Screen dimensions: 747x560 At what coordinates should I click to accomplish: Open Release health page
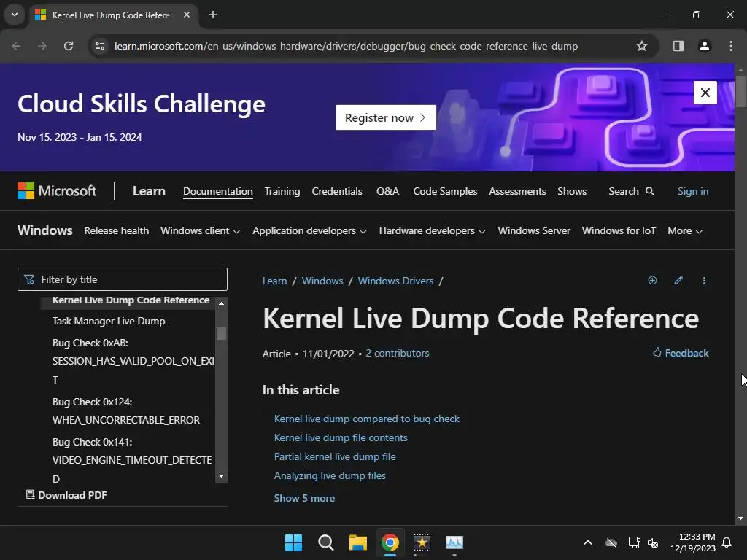coord(116,230)
